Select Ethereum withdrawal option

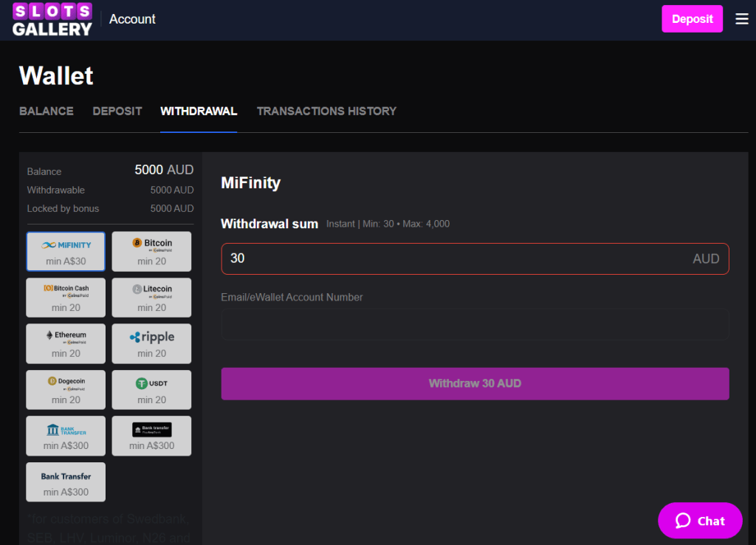click(x=66, y=343)
